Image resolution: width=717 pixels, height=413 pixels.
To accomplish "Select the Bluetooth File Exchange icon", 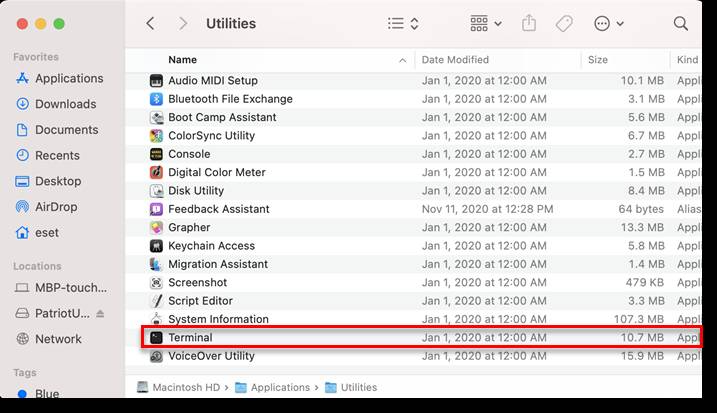I will point(156,99).
